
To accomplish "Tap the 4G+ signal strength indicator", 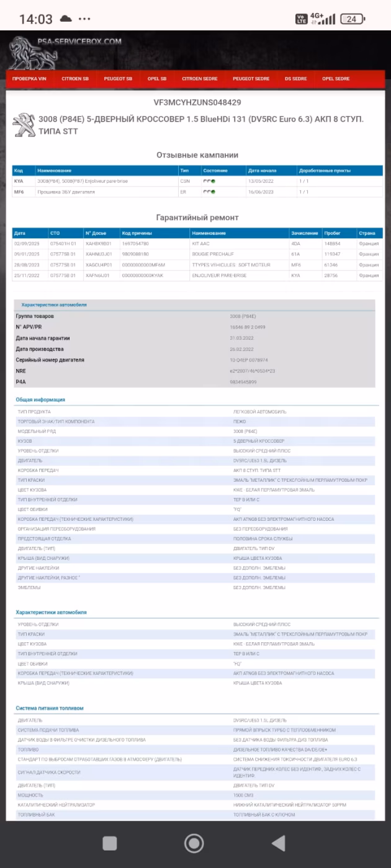I will 323,19.
